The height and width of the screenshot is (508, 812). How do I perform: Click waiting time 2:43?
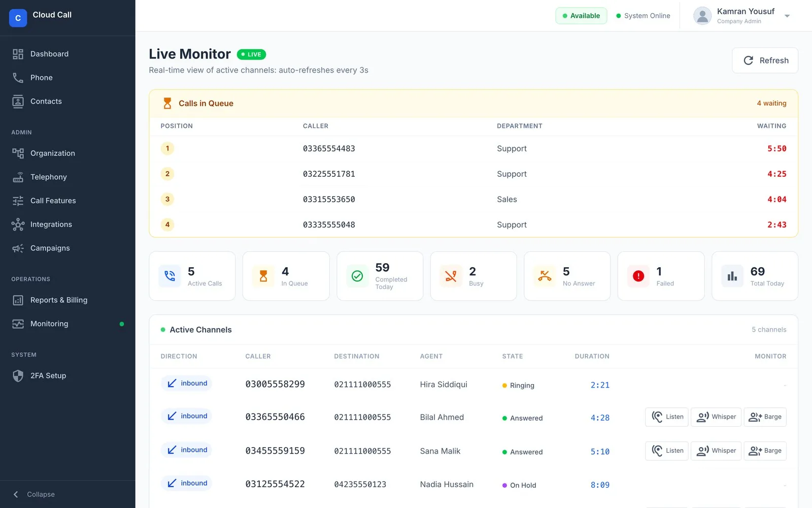pos(776,225)
